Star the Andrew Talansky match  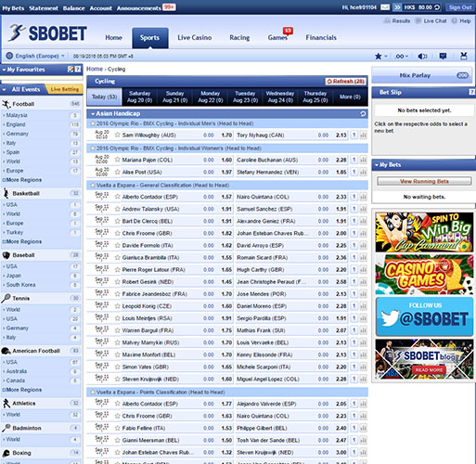click(117, 209)
